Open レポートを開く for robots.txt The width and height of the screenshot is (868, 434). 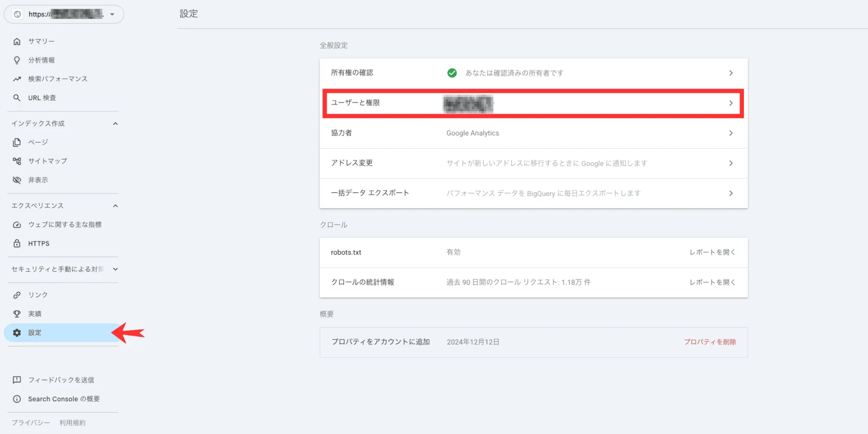pyautogui.click(x=713, y=252)
